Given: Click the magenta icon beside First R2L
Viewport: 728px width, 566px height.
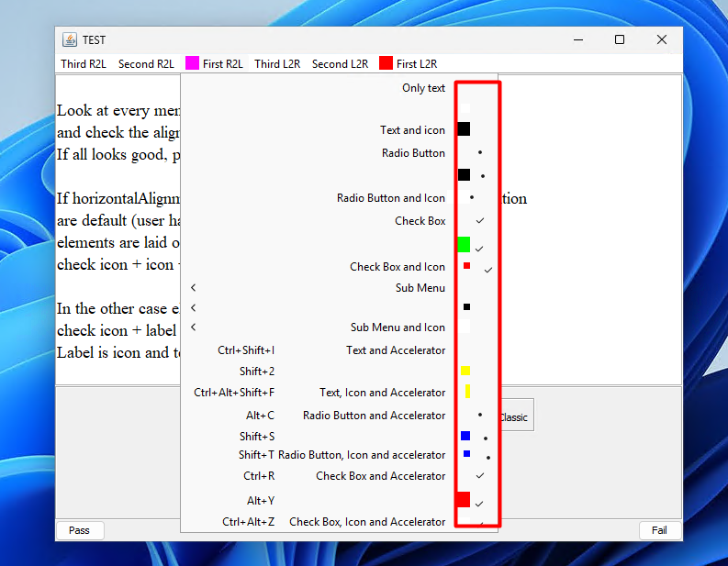Looking at the screenshot, I should click(192, 63).
